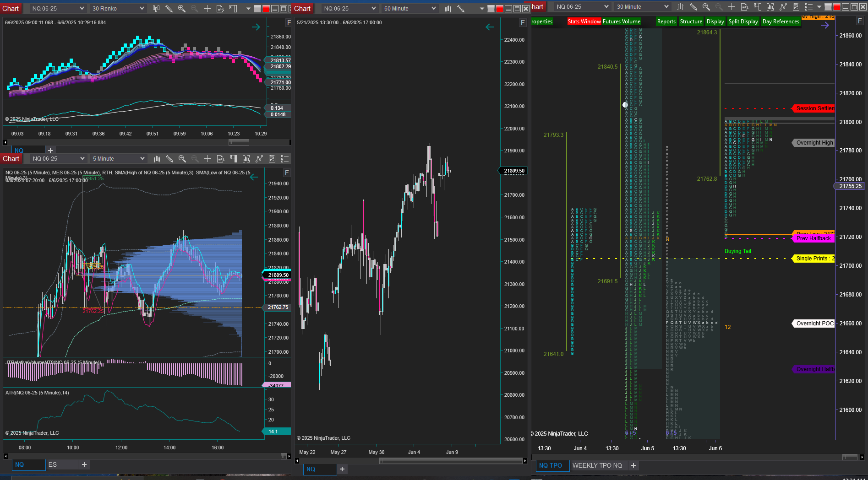868x480 pixels.
Task: Open NQ 06-25 instrument dropdown in TPO chart
Action: 582,6
